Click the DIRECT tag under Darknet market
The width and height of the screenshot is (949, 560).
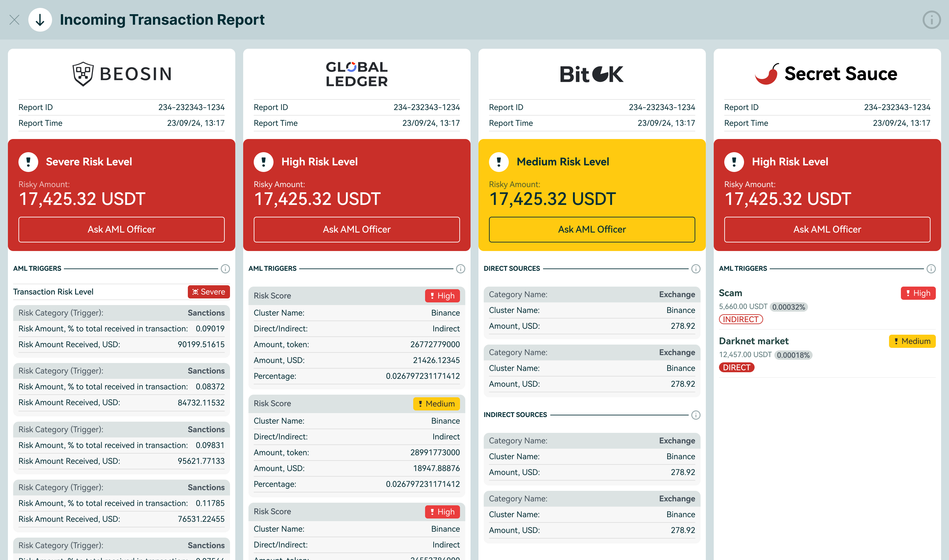point(736,368)
